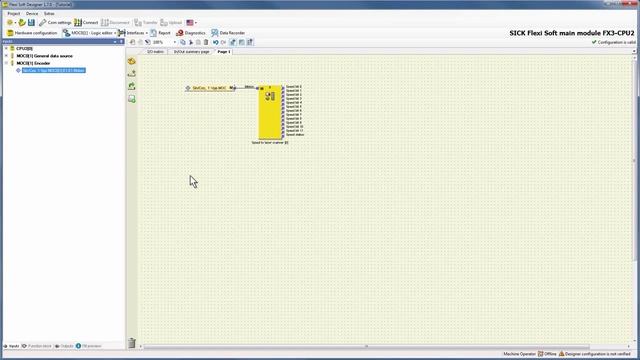Collapse the MOC0[1] Encoder node

tap(6, 63)
